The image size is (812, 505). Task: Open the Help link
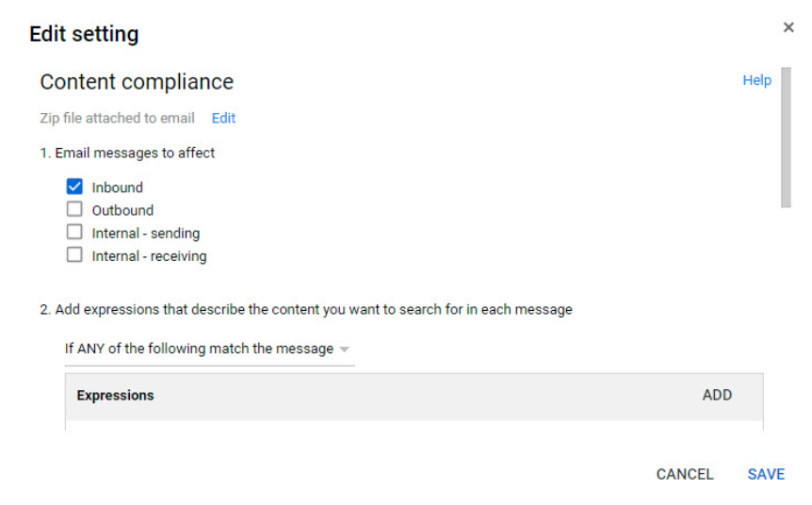coord(756,80)
